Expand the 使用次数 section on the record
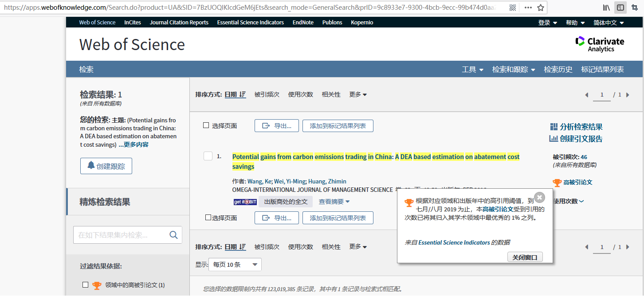 coord(569,201)
